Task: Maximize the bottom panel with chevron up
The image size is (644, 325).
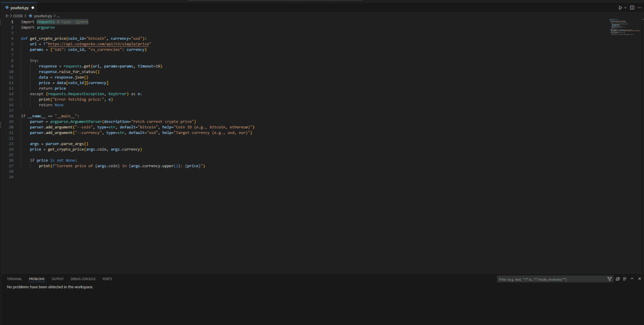Action: coord(632,279)
